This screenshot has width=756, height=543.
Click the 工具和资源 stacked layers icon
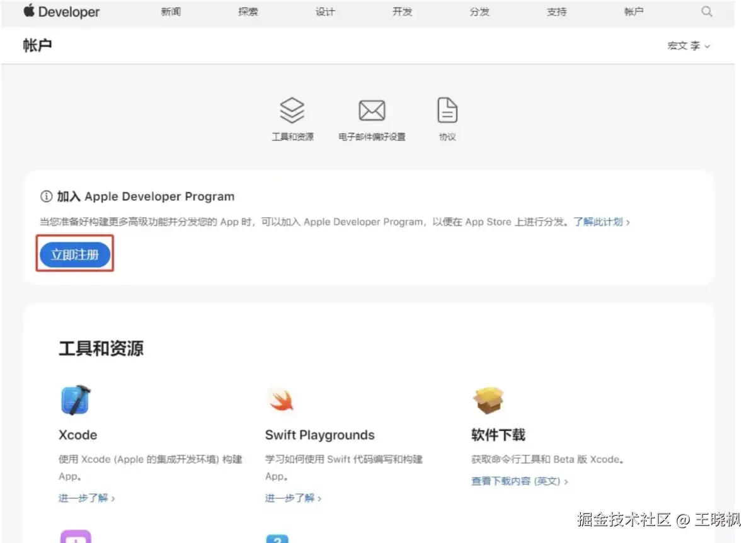[x=292, y=111]
